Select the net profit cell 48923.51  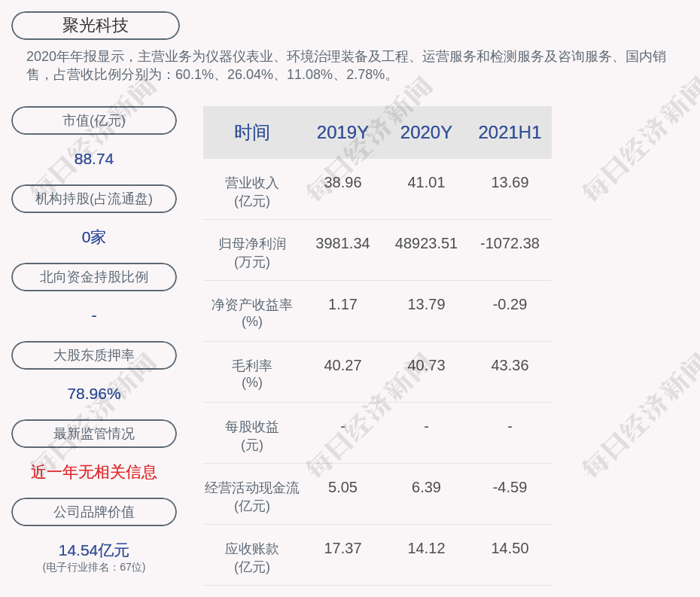pyautogui.click(x=426, y=243)
